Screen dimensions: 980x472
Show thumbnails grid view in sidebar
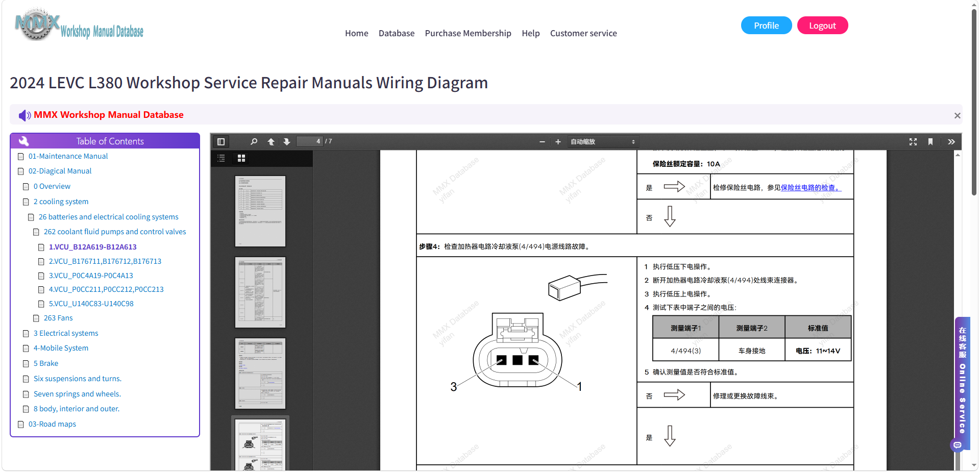[241, 158]
